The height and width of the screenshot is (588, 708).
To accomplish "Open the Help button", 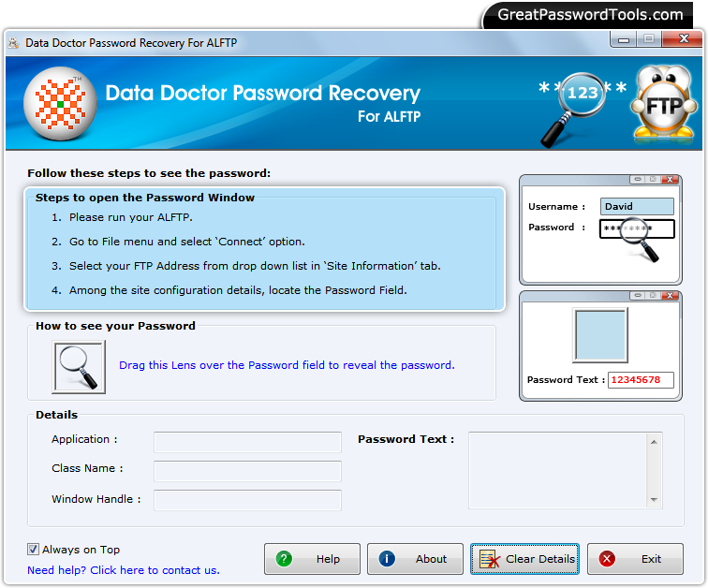I will 312,559.
